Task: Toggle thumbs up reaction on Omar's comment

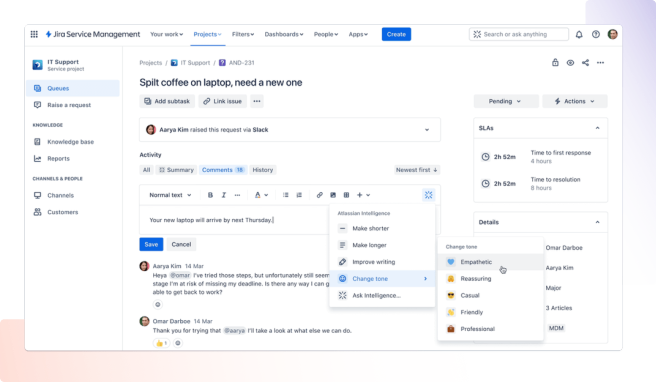Action: [161, 343]
